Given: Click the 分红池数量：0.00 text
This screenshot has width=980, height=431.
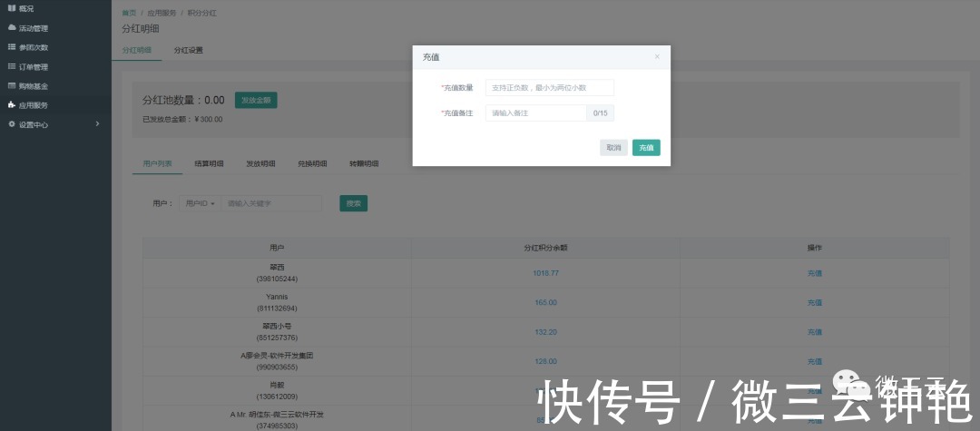Looking at the screenshot, I should click(x=183, y=100).
